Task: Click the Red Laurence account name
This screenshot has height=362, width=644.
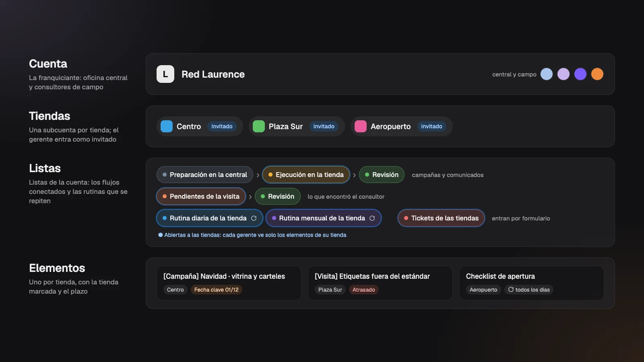Action: coord(213,74)
